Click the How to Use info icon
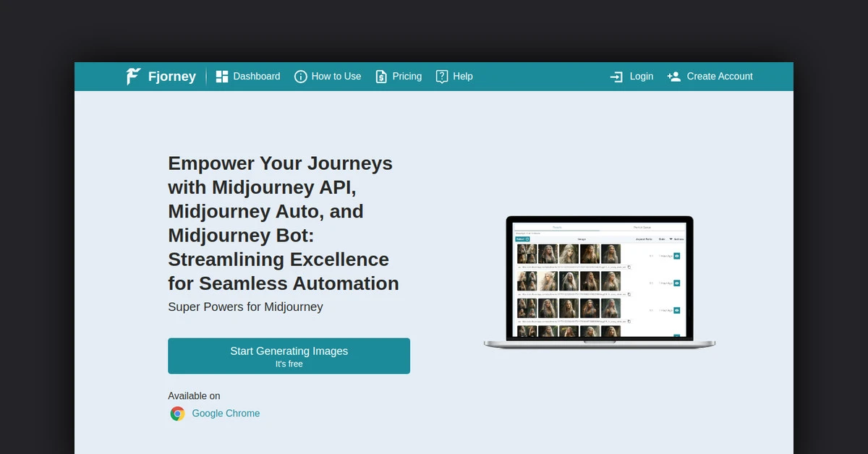The image size is (868, 454). point(301,77)
